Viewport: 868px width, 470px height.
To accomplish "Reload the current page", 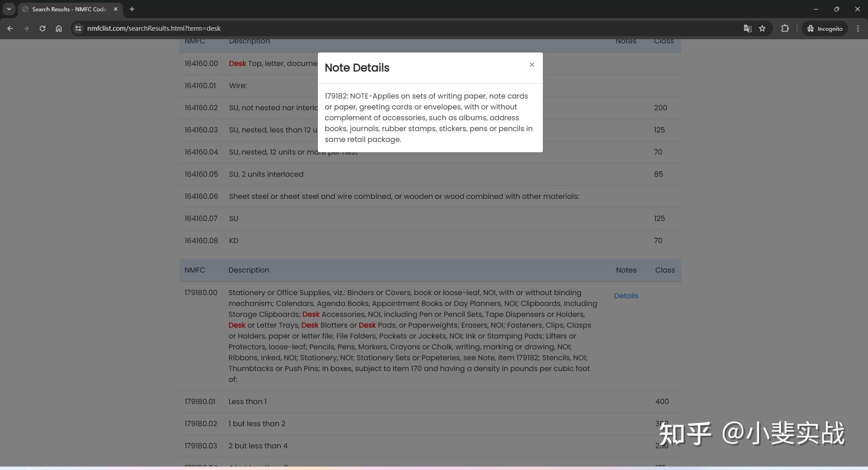I will [x=42, y=28].
